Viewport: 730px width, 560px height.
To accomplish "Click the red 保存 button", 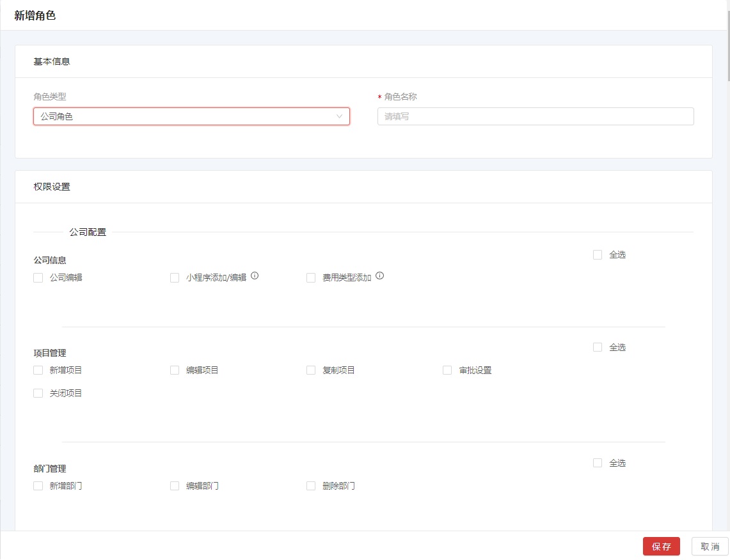I will point(661,547).
